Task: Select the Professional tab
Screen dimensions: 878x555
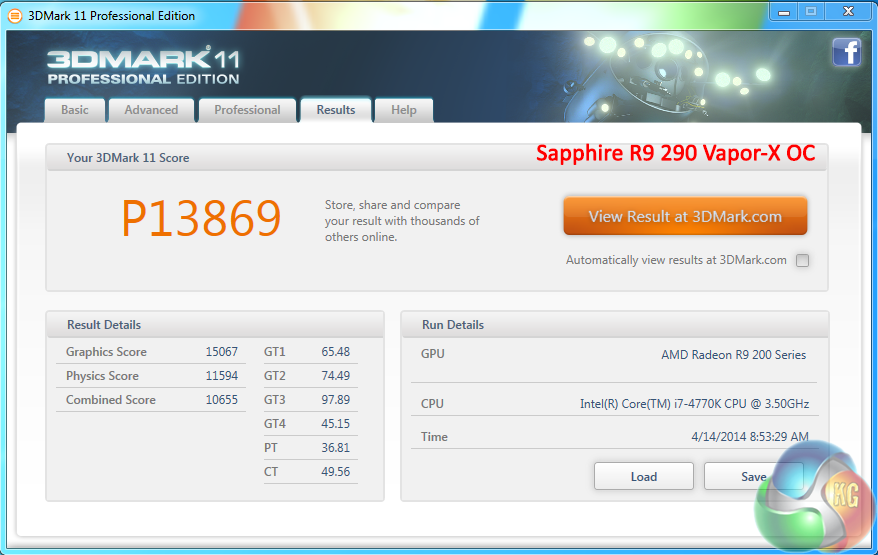Action: 247,110
